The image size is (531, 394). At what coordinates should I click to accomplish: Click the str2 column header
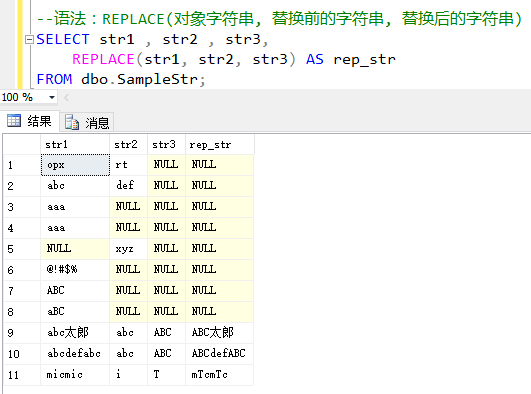pos(128,145)
